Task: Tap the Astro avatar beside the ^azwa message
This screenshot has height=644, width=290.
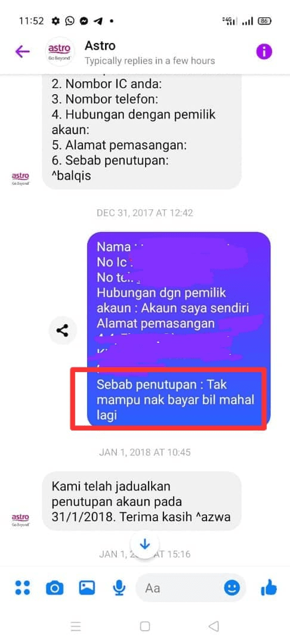Action: tap(20, 519)
